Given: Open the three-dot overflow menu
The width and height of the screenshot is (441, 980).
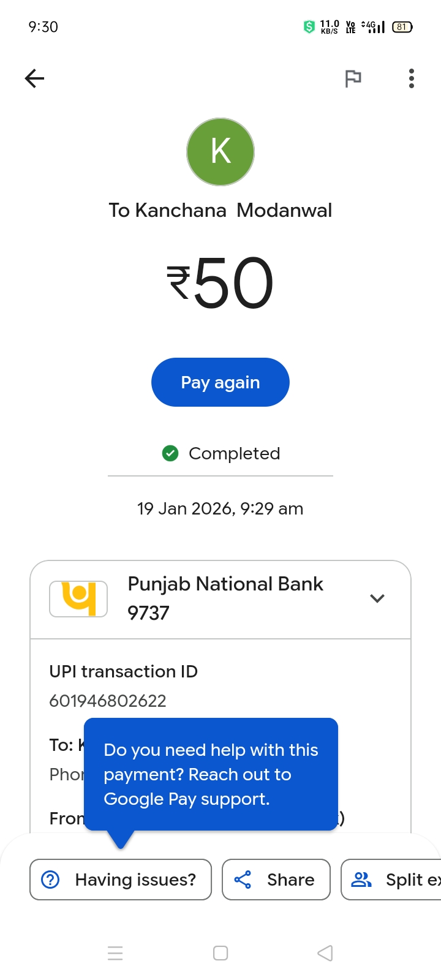Looking at the screenshot, I should 411,78.
